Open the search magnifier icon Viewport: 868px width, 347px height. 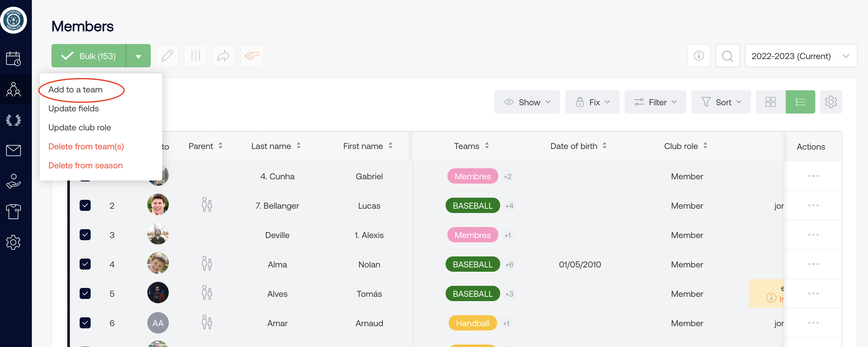727,56
